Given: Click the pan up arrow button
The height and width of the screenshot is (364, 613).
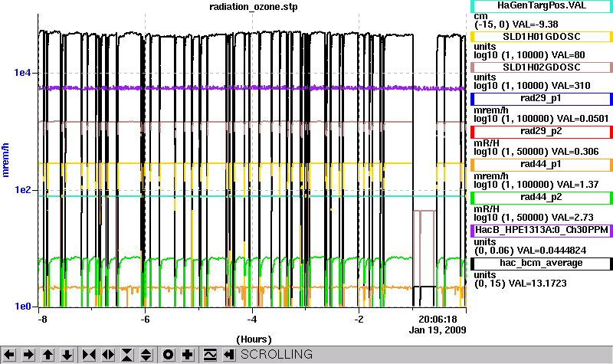Looking at the screenshot, I should click(48, 355).
